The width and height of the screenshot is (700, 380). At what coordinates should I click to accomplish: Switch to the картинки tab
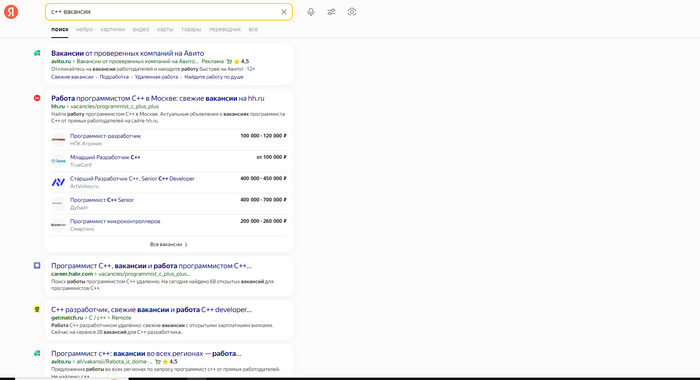click(112, 29)
